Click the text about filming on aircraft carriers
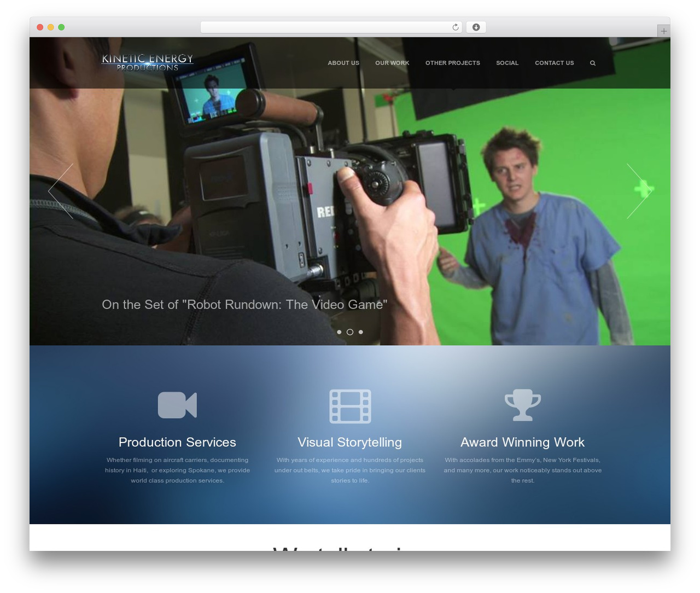The height and width of the screenshot is (593, 700). (177, 470)
